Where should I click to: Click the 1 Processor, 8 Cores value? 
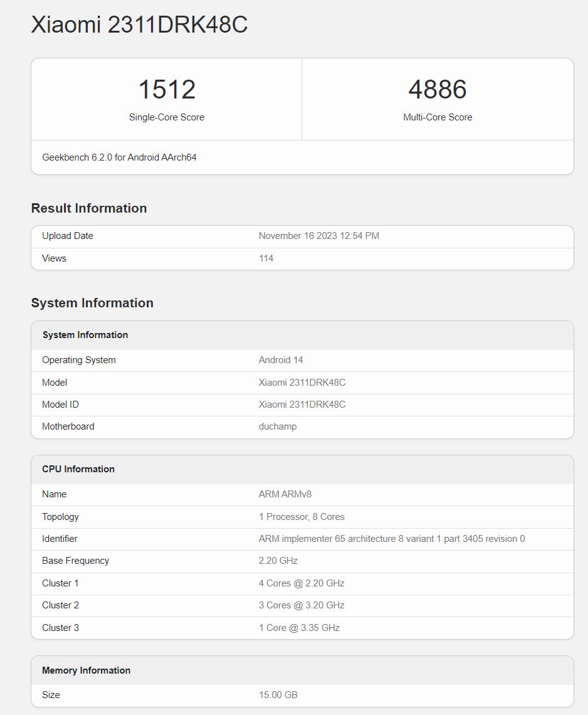point(302,517)
